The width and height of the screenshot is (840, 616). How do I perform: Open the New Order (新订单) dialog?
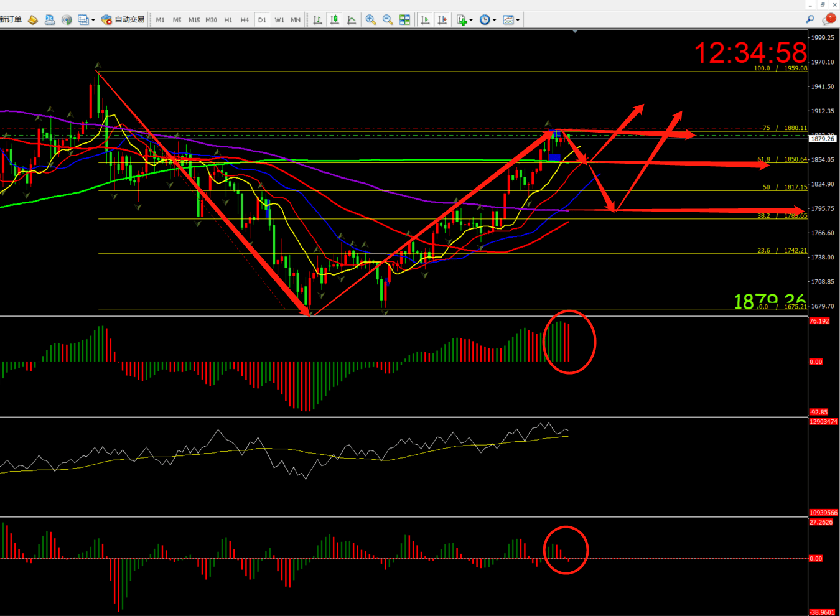(11, 20)
